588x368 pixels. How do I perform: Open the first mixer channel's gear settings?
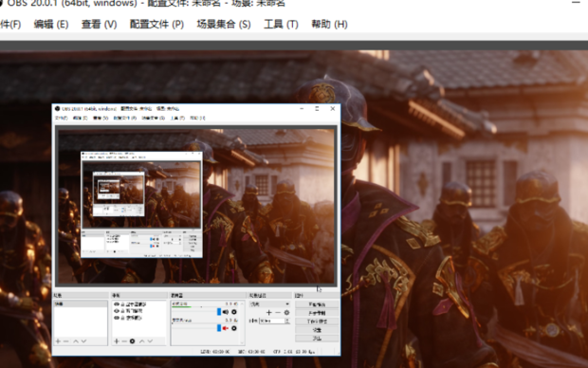234,312
